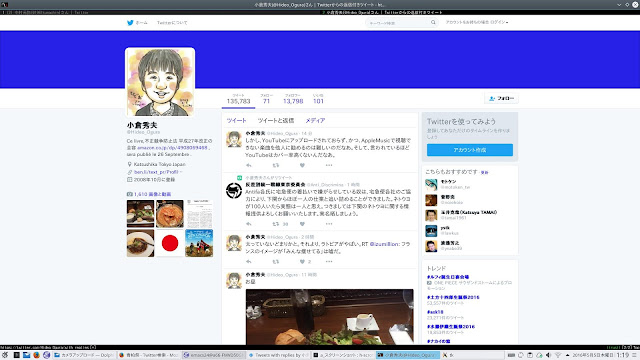This screenshot has height=360, width=640.
Task: View the 71 following count
Action: (267, 99)
